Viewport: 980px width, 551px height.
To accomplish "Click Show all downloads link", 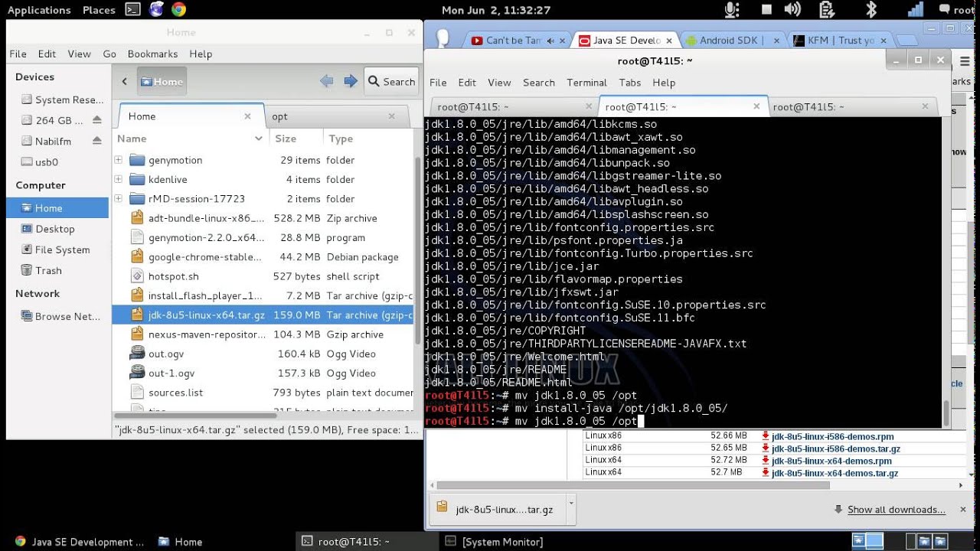I will pos(896,510).
